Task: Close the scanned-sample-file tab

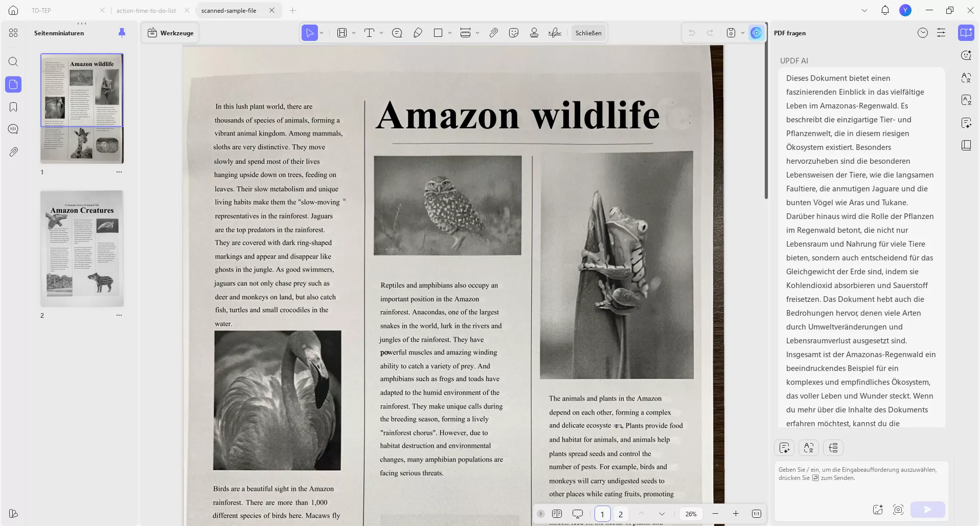Action: tap(272, 10)
